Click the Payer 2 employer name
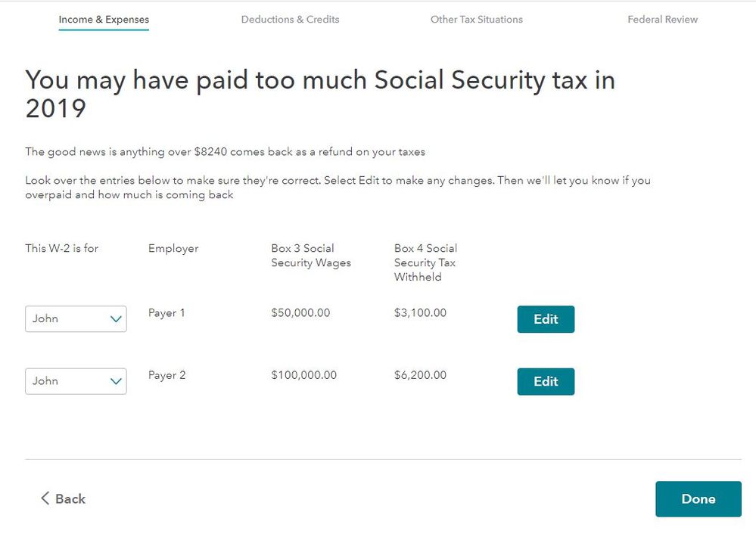The height and width of the screenshot is (537, 756). click(x=166, y=375)
